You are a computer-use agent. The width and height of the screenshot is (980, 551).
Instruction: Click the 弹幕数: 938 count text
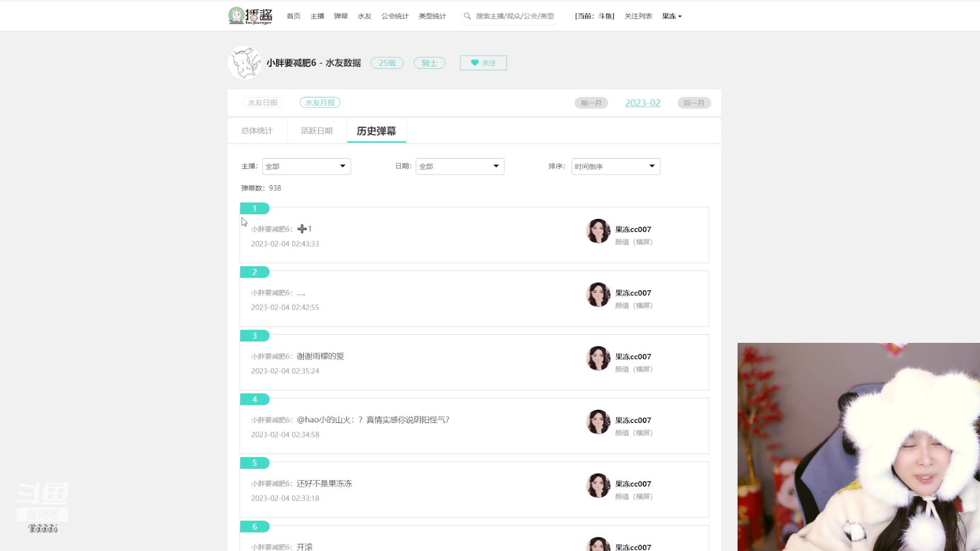pyautogui.click(x=261, y=188)
